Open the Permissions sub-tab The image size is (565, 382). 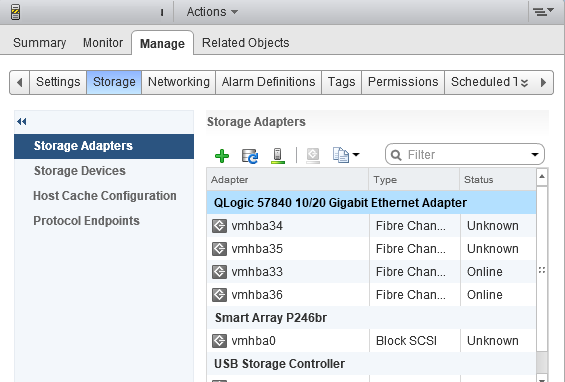[403, 82]
